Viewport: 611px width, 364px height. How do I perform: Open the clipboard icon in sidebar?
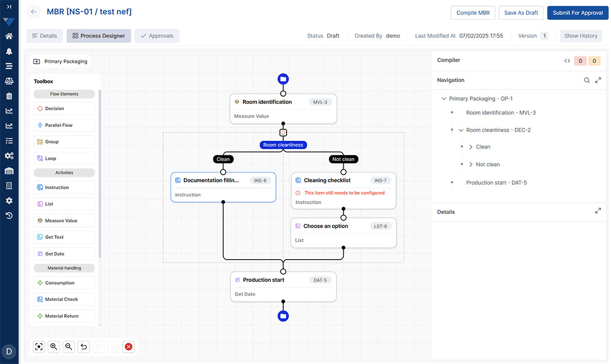click(9, 96)
